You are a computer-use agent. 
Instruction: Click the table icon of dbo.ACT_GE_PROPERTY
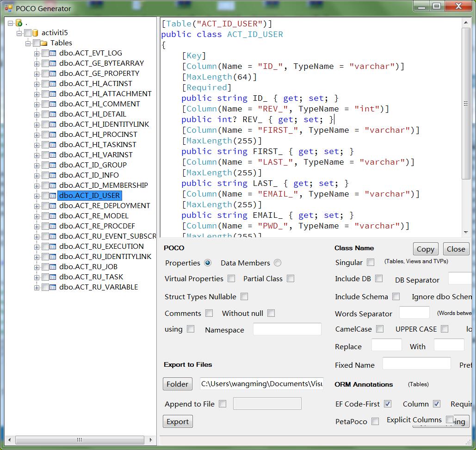tap(53, 74)
